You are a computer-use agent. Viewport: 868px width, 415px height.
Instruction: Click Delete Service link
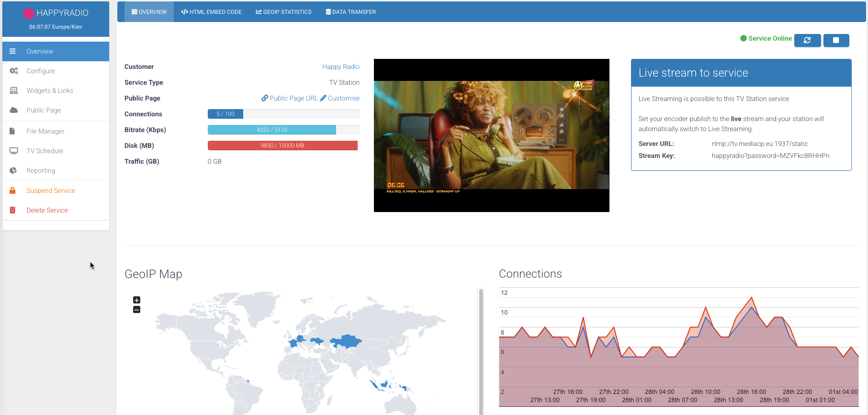(47, 210)
